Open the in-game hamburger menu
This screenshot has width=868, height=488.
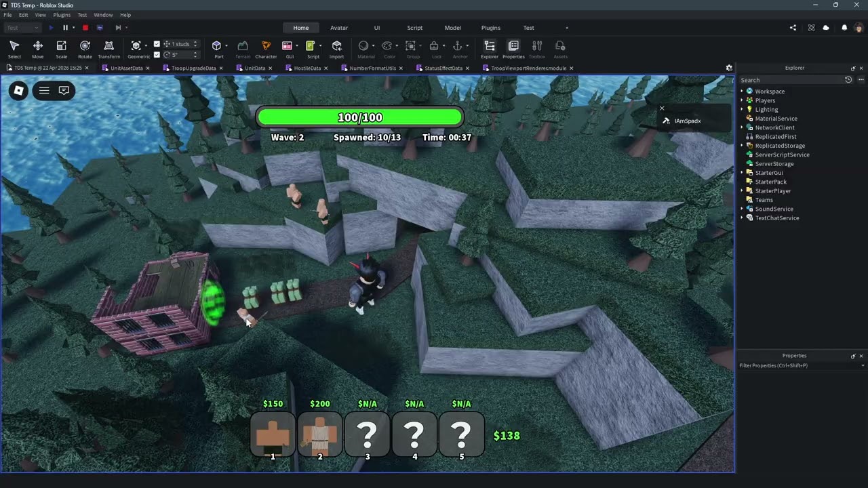[x=44, y=90]
